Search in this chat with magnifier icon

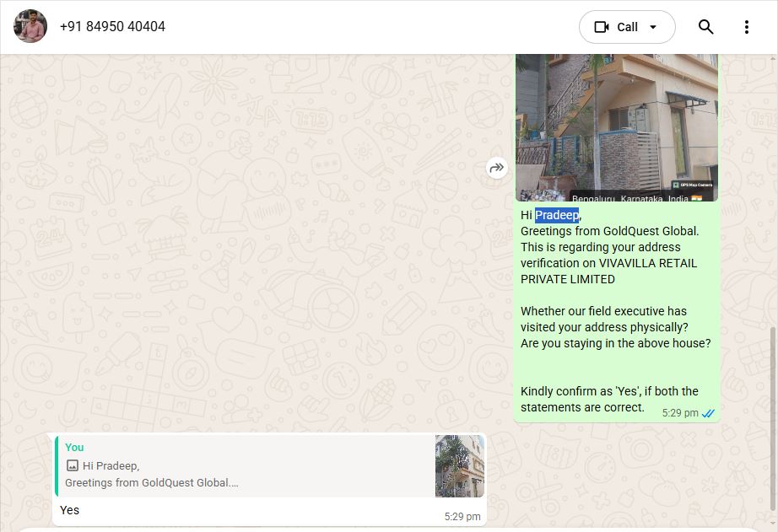point(705,27)
